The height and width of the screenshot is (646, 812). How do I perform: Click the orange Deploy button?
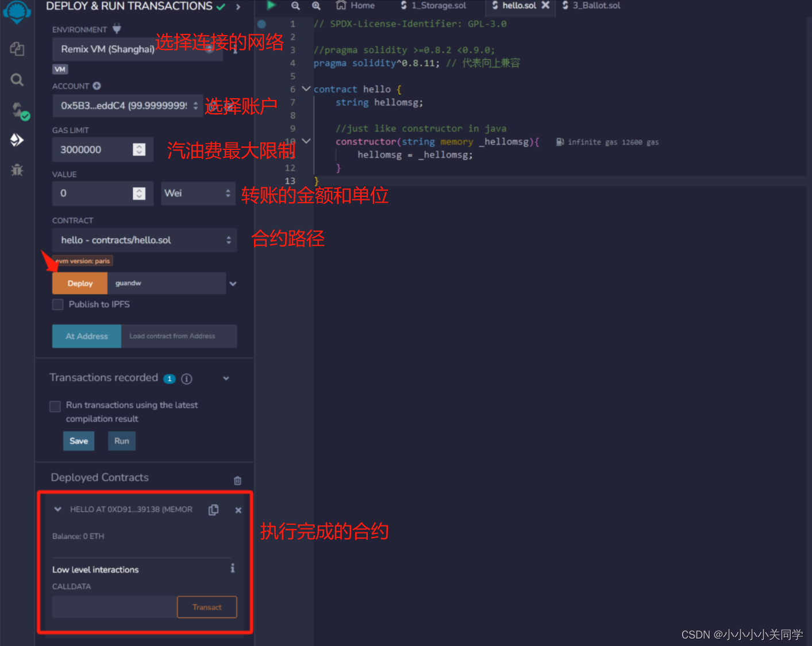pos(80,283)
